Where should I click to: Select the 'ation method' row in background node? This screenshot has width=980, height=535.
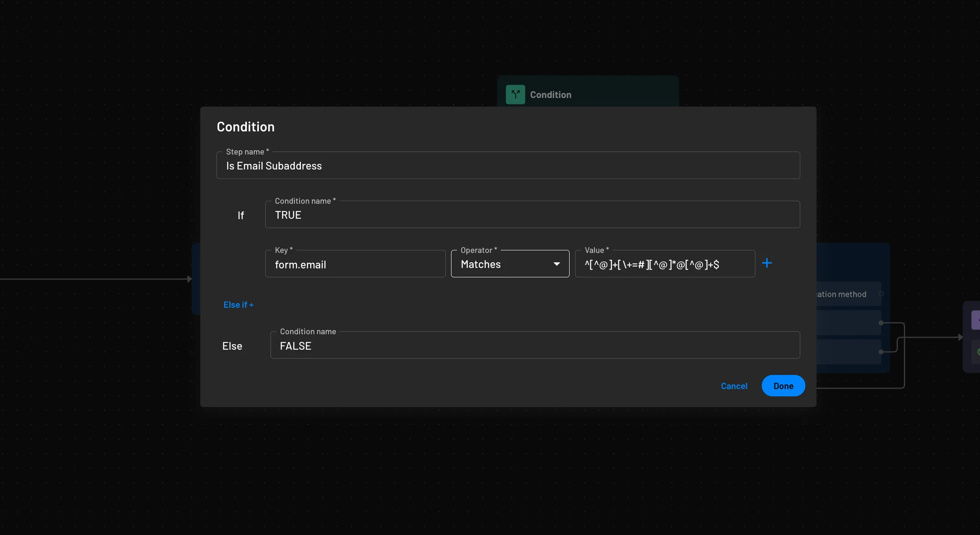coord(845,294)
